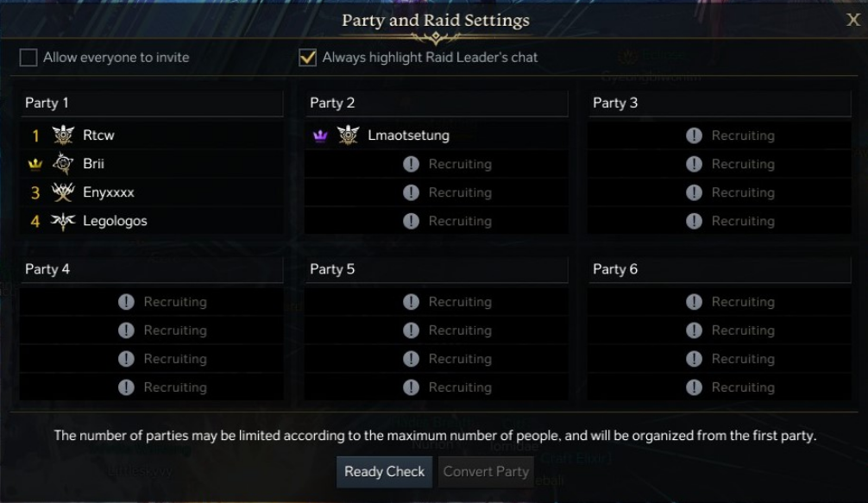Click the class icon beside Rtcw
Viewport: 868px width, 503px height.
[x=63, y=135]
